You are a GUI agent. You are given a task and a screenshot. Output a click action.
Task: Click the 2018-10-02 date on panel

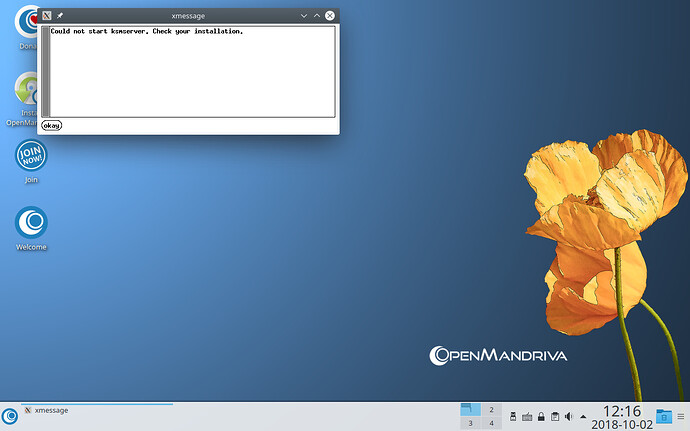pyautogui.click(x=622, y=425)
